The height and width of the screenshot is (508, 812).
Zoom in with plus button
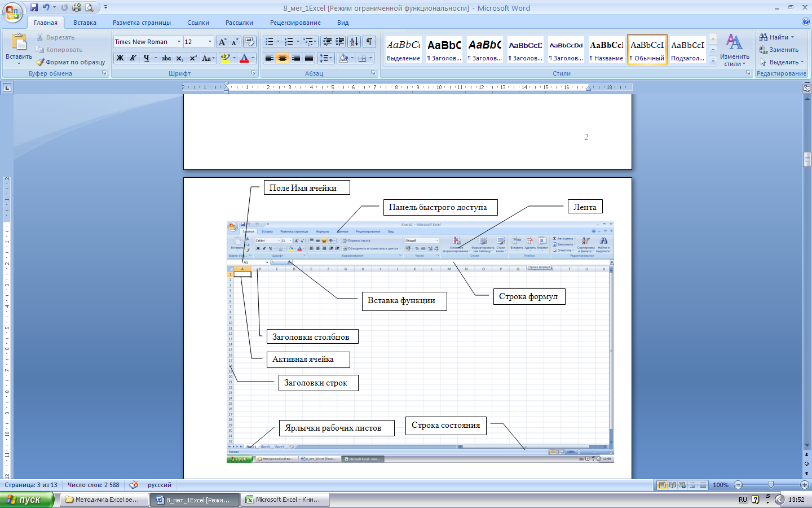tap(805, 485)
